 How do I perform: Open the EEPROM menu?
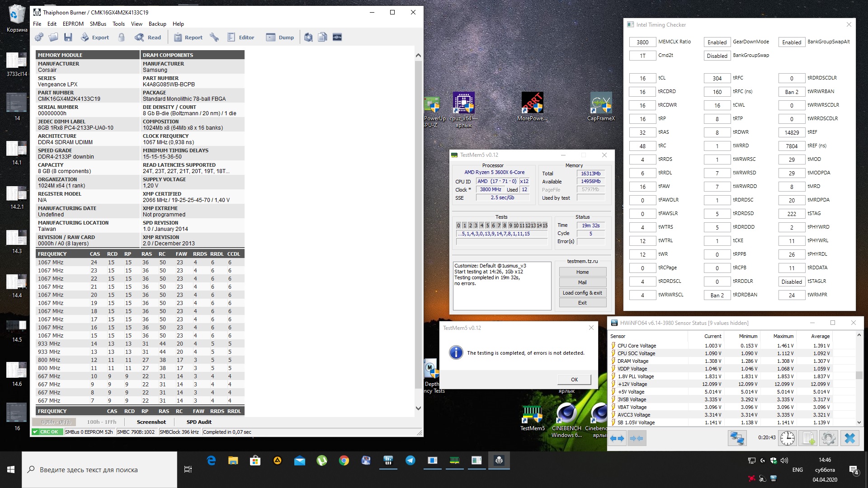pyautogui.click(x=73, y=24)
